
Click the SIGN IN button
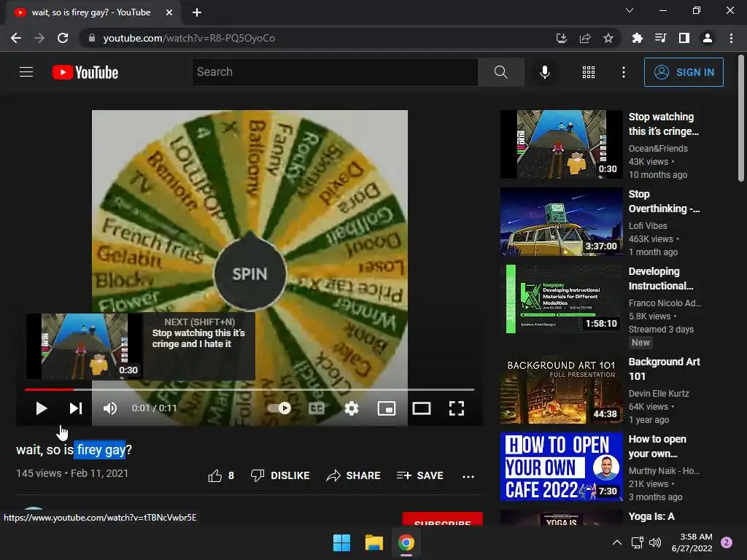[x=684, y=72]
